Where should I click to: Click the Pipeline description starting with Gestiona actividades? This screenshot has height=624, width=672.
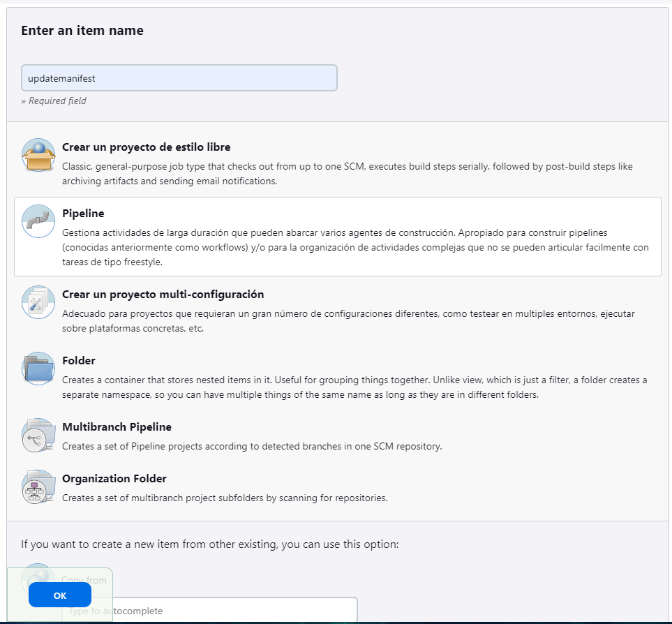(355, 247)
